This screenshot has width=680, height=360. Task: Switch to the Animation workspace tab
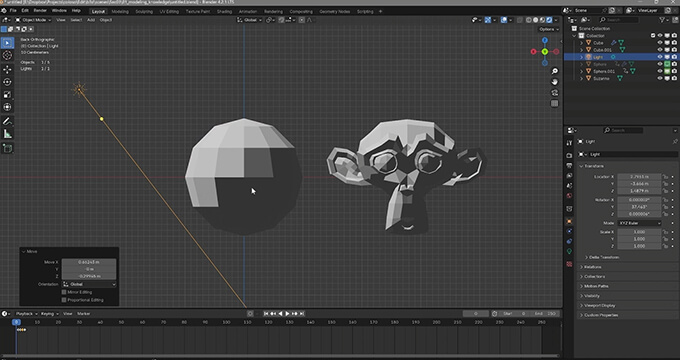[248, 11]
